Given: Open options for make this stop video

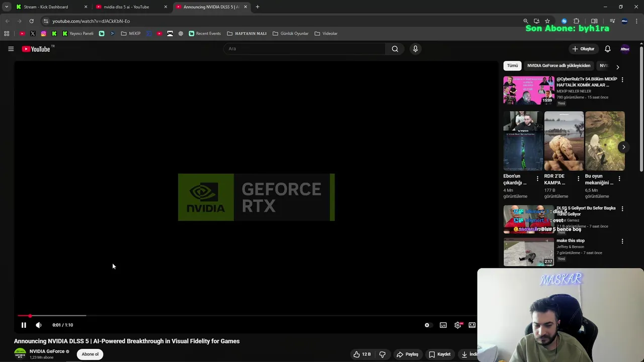Looking at the screenshot, I should [x=622, y=241].
